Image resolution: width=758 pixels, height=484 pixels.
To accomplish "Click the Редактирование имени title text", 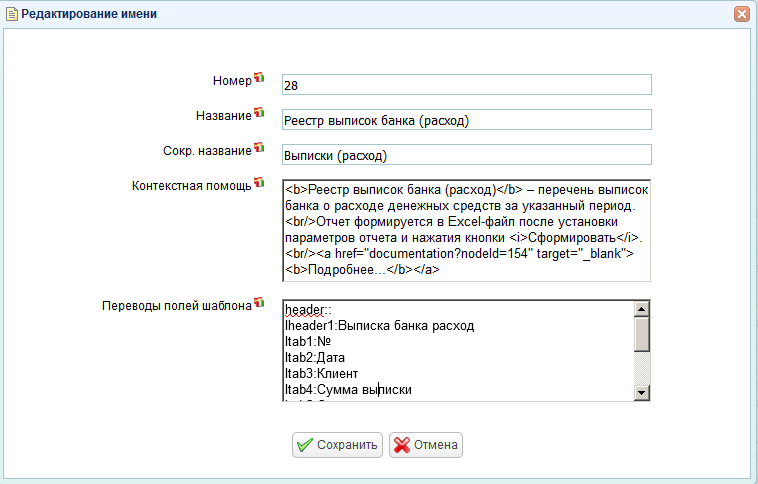I will point(89,14).
